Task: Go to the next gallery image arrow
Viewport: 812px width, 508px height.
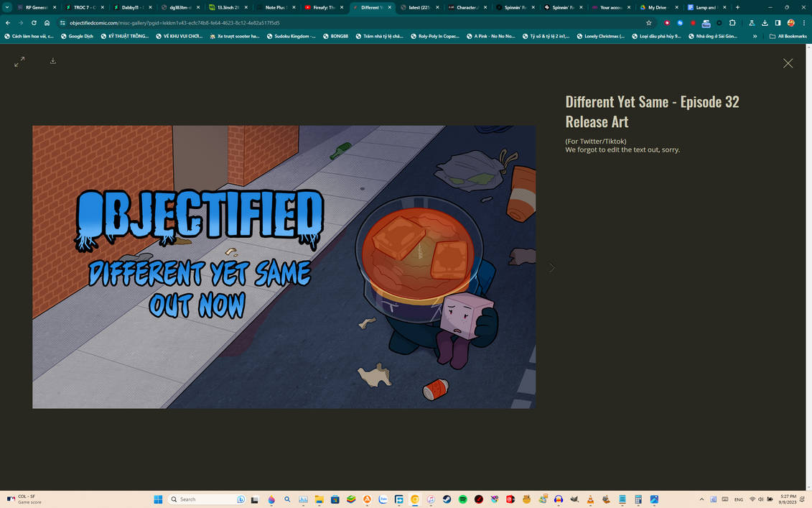Action: tap(552, 267)
